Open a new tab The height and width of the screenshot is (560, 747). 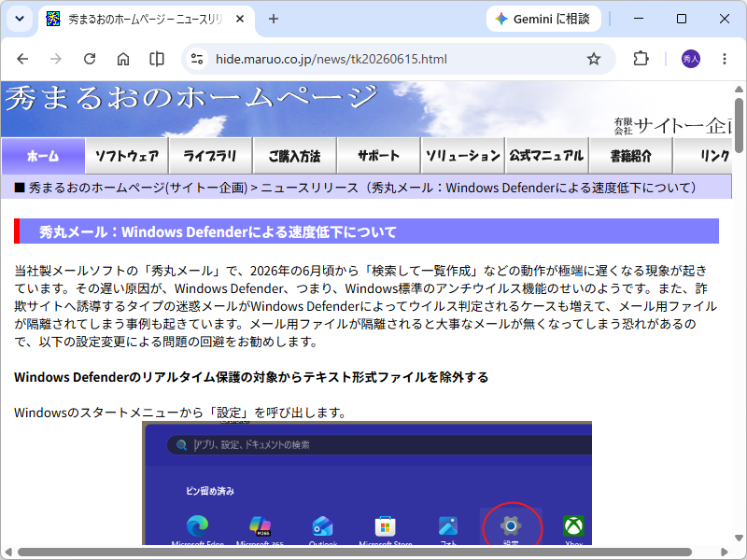click(274, 19)
